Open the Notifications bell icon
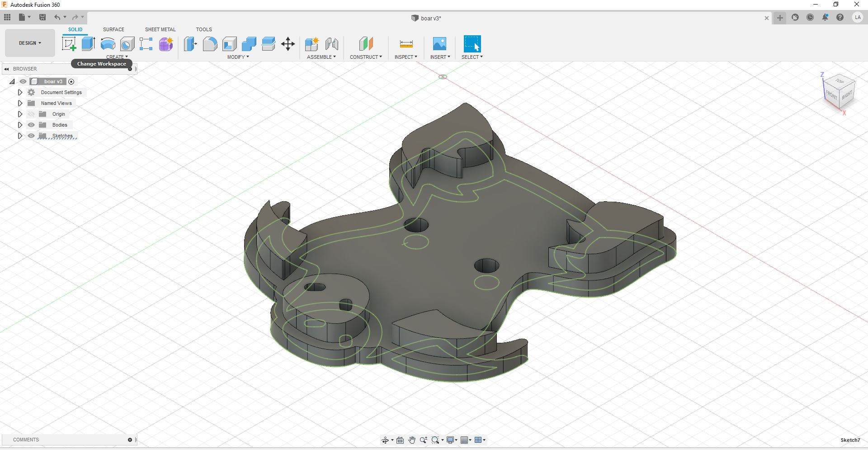This screenshot has width=868, height=450. click(x=825, y=18)
